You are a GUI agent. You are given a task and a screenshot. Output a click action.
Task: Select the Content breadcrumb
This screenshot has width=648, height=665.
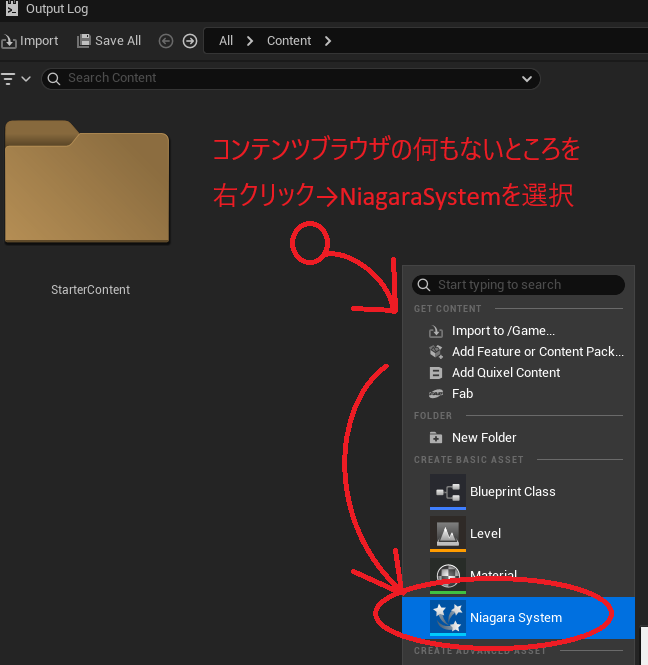(x=289, y=41)
